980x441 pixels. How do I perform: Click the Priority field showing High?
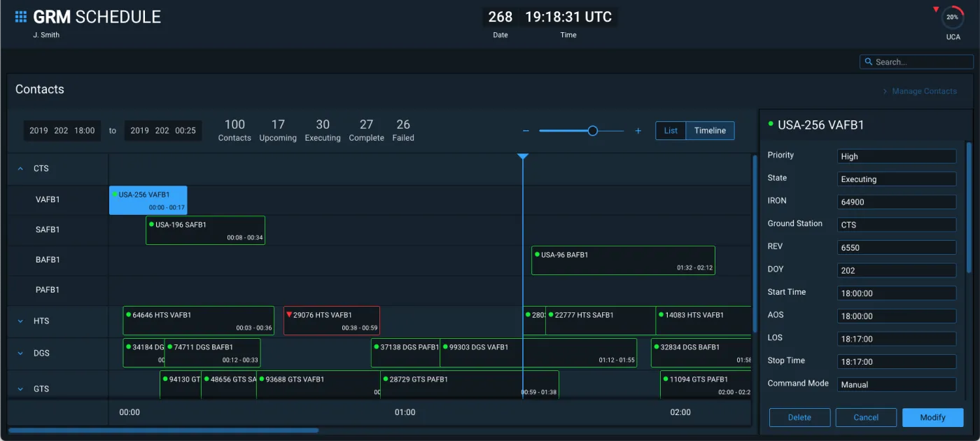896,157
